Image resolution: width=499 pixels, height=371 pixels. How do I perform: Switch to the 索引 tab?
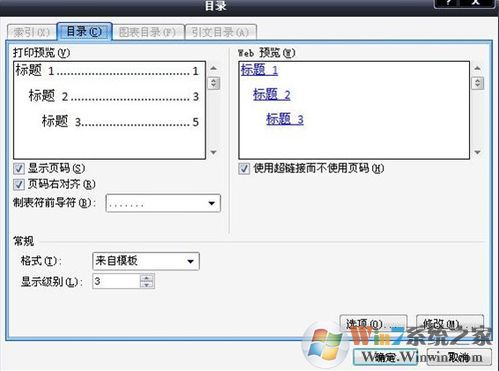31,32
